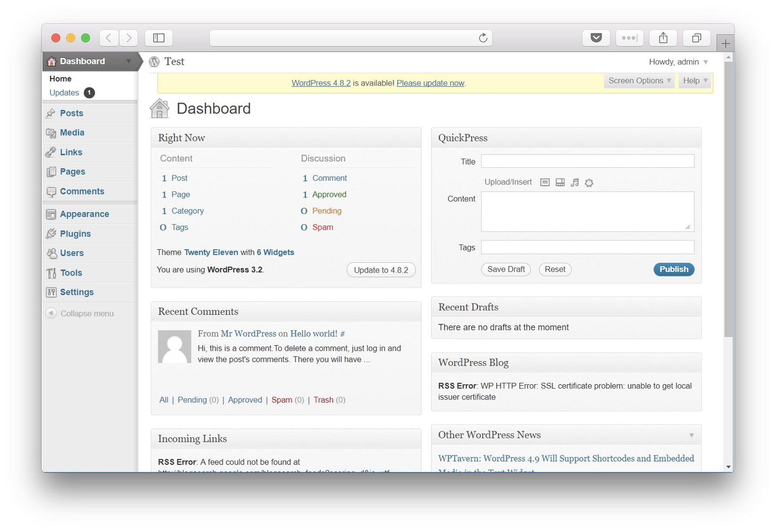Toggle the Dashboard menu arrow in sidebar
Viewport: 776px width, 532px height.
tap(129, 61)
